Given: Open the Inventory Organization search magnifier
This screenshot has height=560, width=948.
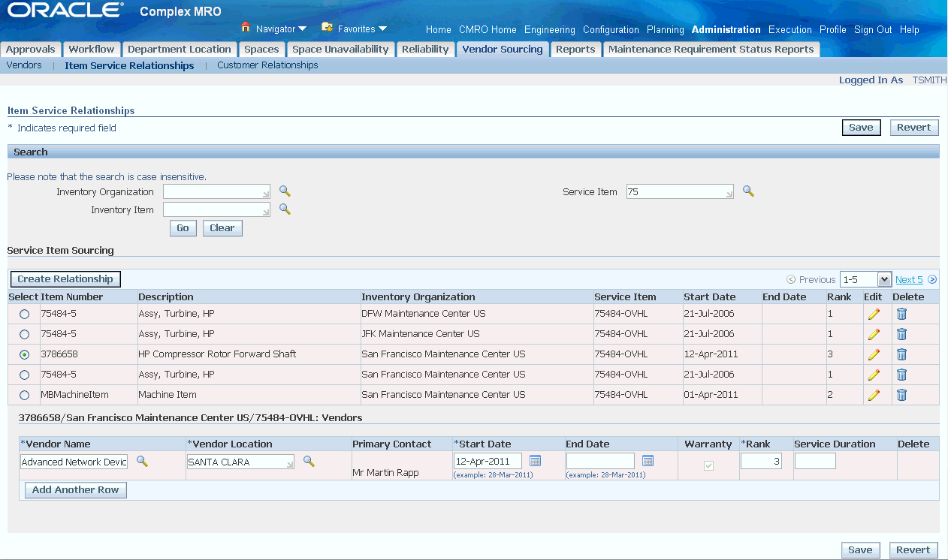Looking at the screenshot, I should (x=285, y=191).
